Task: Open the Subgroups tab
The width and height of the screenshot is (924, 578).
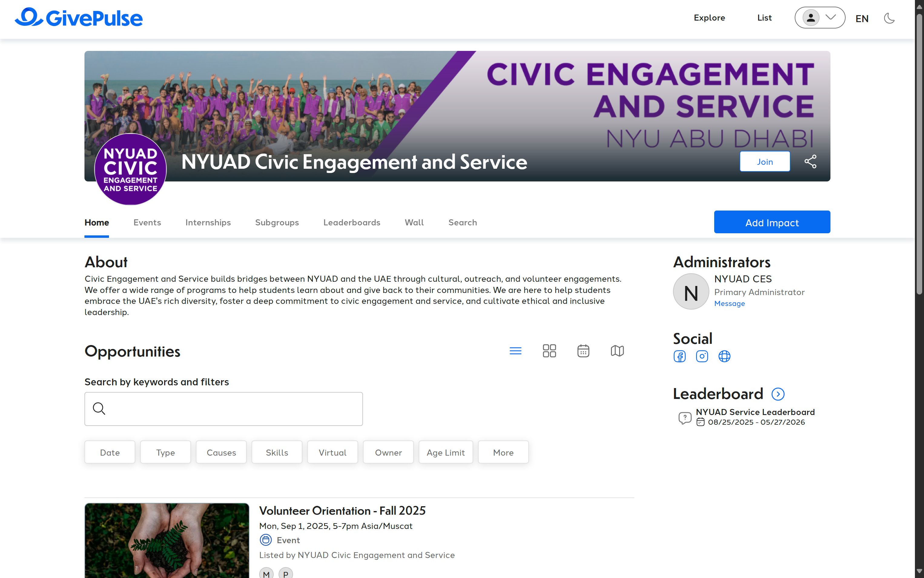Action: (x=277, y=222)
